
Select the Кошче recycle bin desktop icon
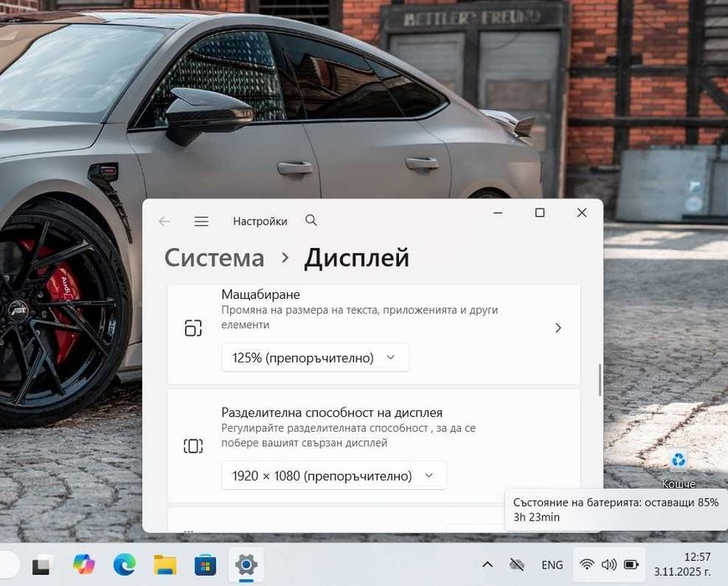[679, 469]
